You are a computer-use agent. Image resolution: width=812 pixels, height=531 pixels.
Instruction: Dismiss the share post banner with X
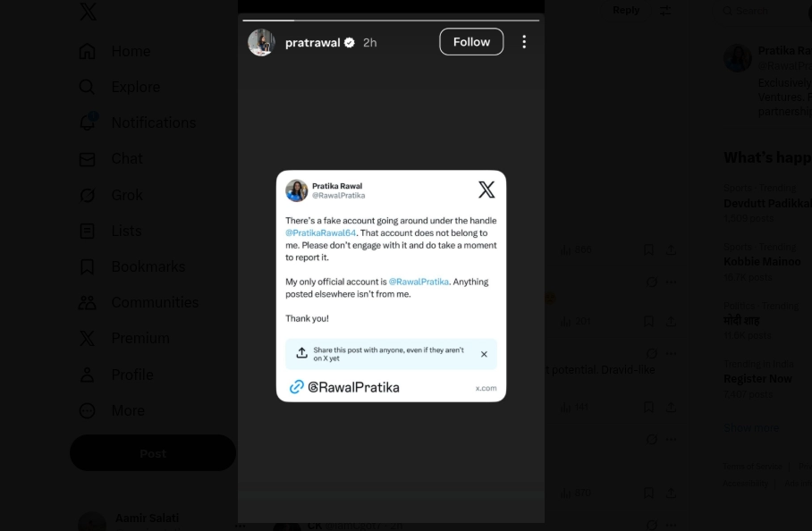484,354
